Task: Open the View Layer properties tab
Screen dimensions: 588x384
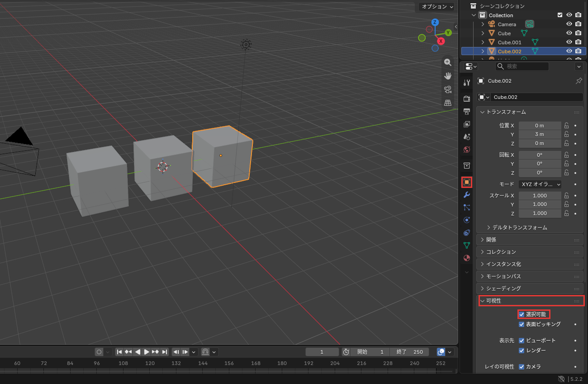Action: (467, 124)
